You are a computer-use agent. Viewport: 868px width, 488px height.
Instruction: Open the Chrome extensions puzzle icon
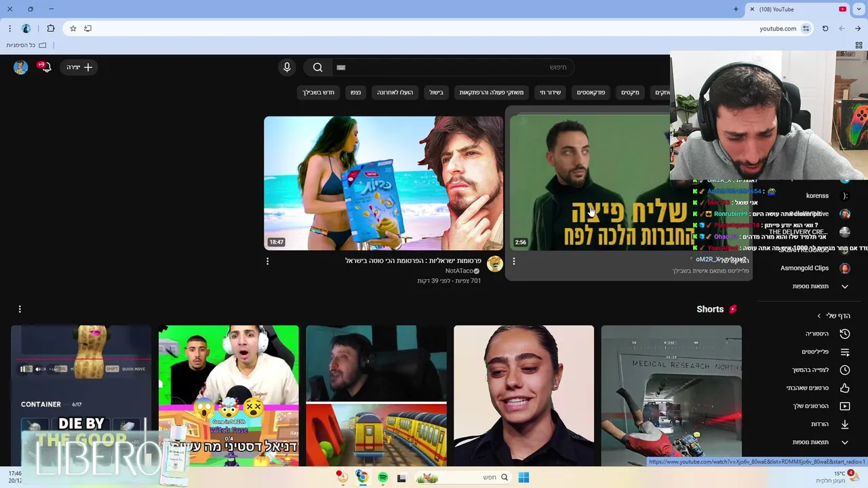51,28
